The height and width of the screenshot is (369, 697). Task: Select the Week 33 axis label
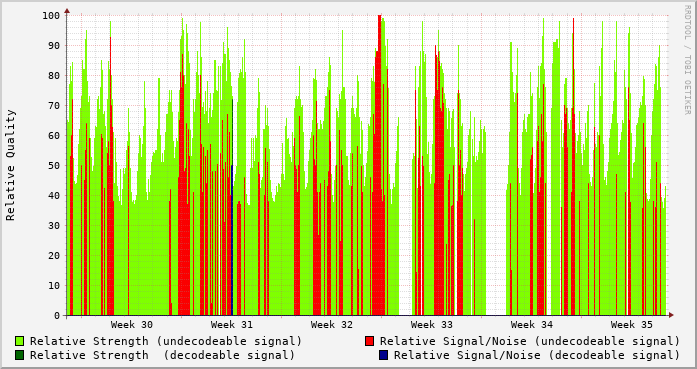[x=432, y=325]
